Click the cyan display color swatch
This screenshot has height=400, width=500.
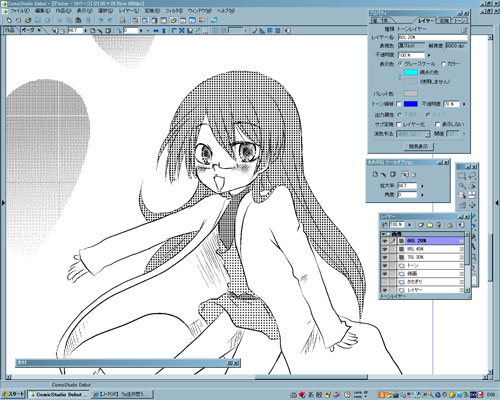(x=410, y=72)
